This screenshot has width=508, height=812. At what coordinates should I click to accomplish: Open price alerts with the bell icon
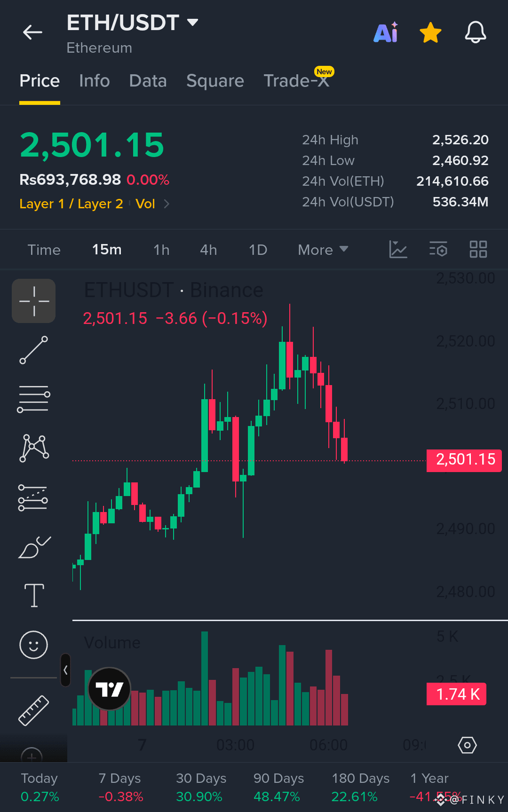coord(476,32)
